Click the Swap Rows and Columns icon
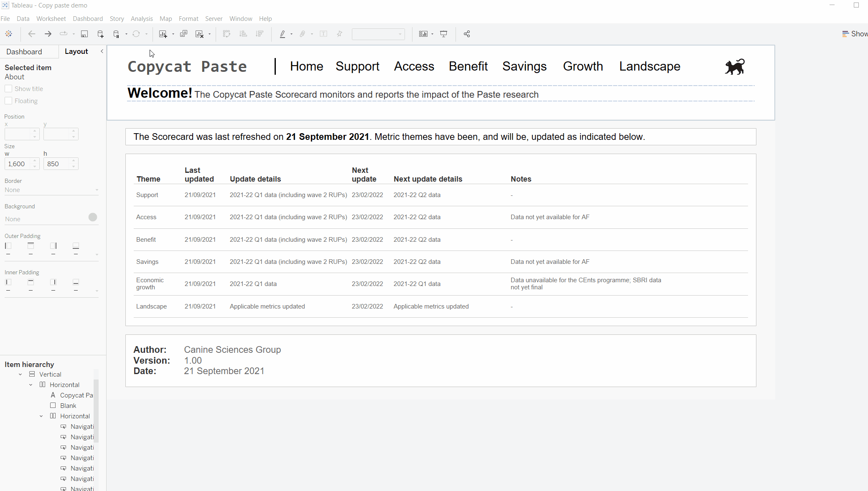Viewport: 868px width, 491px height. click(x=227, y=34)
